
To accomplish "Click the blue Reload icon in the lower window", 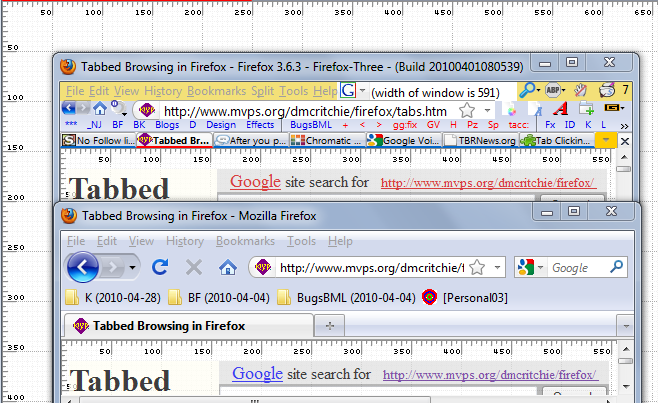I will click(160, 267).
